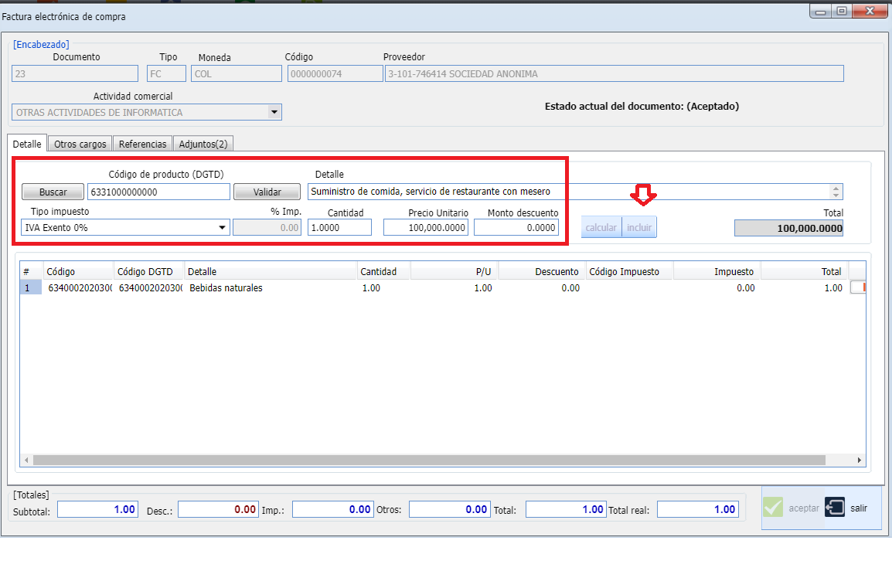Viewport: 892px width, 588px height.
Task: Click the green aceptar checkmark icon
Action: pyautogui.click(x=772, y=507)
